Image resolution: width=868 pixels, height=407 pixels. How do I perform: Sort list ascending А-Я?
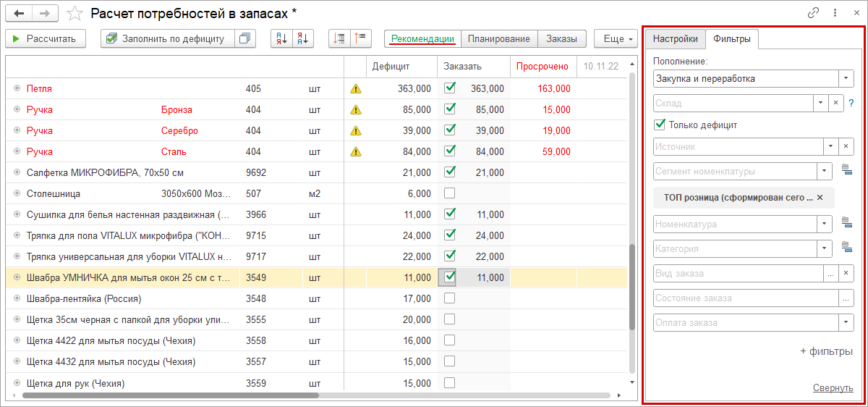point(282,39)
